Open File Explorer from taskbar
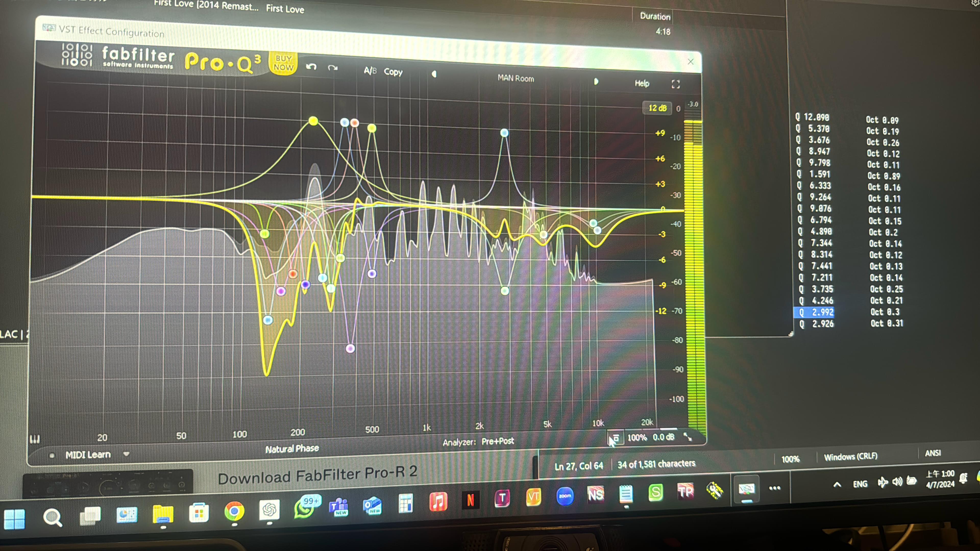Screen dimensions: 980x551 (163, 514)
